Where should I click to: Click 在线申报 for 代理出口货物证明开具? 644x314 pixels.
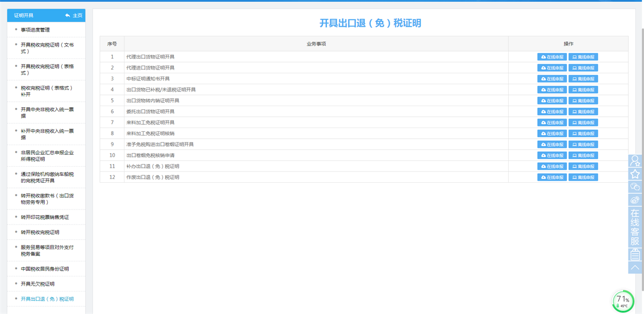[552, 57]
